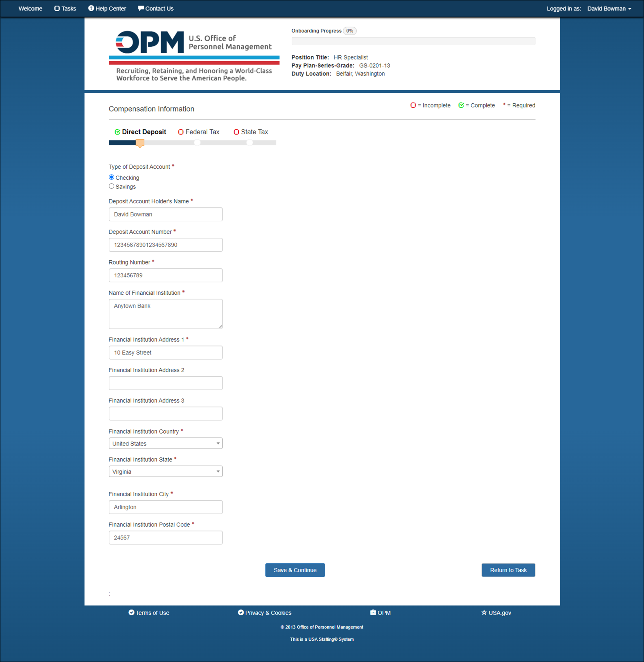This screenshot has height=662, width=644.
Task: Click the 'Compensation Information' heading
Action: point(151,109)
